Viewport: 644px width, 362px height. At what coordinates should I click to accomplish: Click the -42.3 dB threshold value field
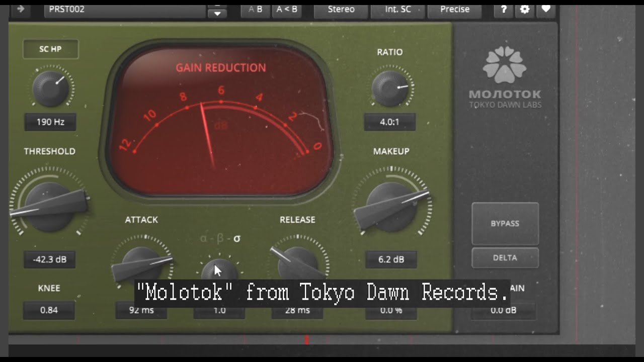point(49,259)
